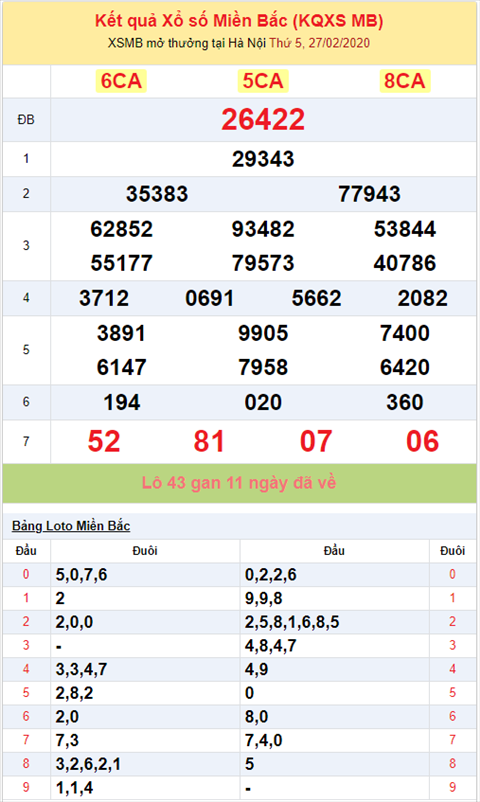Click third prize number '93482'

[263, 229]
